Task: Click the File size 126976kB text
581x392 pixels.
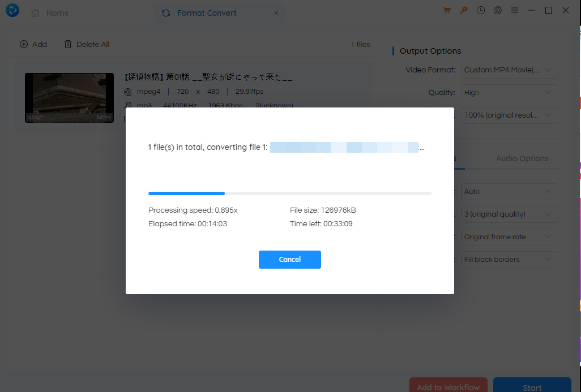Action: [x=323, y=210]
